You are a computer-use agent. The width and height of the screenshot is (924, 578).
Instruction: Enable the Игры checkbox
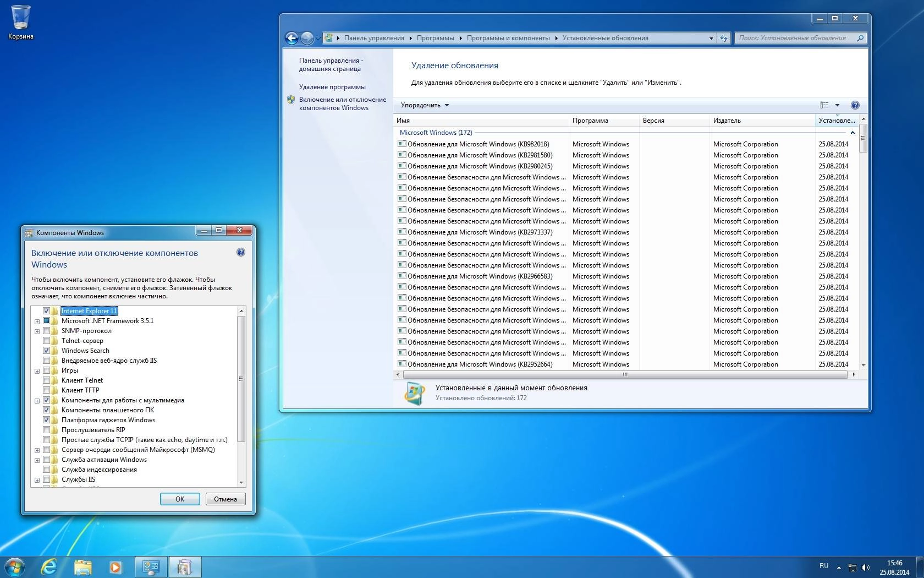[46, 370]
